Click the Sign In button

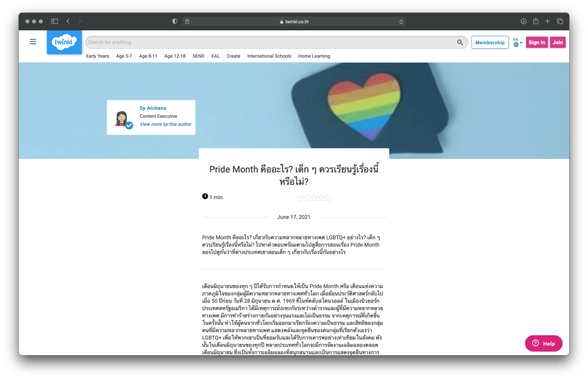(x=537, y=42)
